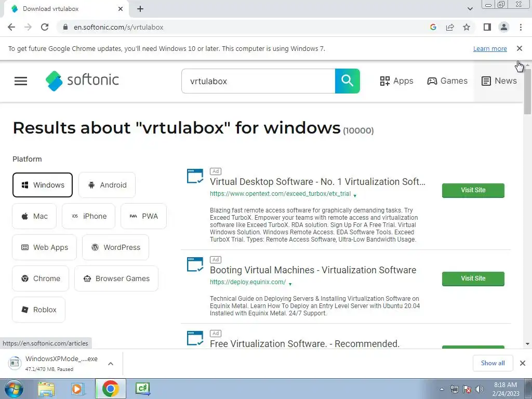Visit Site for Virtual Desktop Software ad
Screen dimensions: 532x399
click(473, 190)
